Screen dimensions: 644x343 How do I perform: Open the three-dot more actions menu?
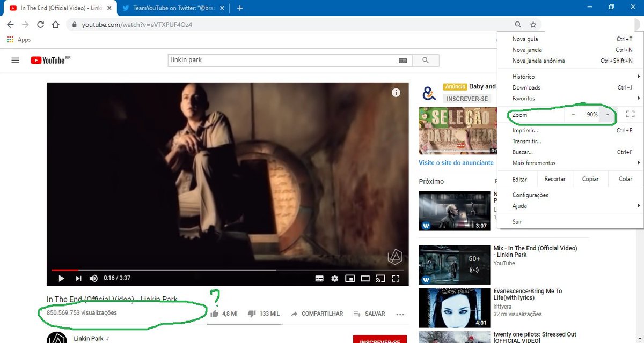pyautogui.click(x=400, y=315)
